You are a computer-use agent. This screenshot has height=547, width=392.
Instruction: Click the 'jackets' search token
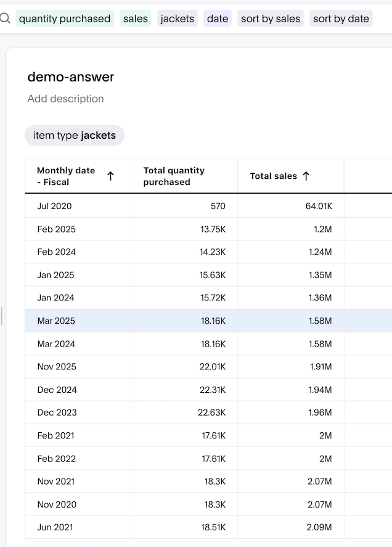[x=177, y=19]
